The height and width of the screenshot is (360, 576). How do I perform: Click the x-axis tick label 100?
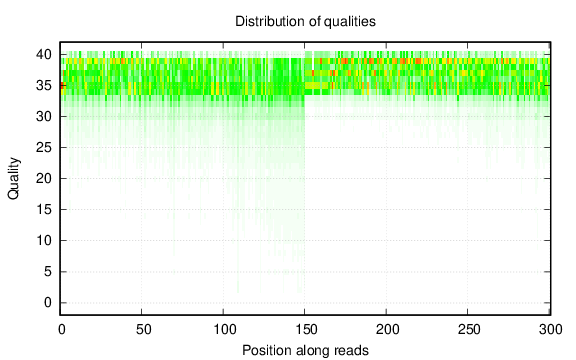click(224, 330)
